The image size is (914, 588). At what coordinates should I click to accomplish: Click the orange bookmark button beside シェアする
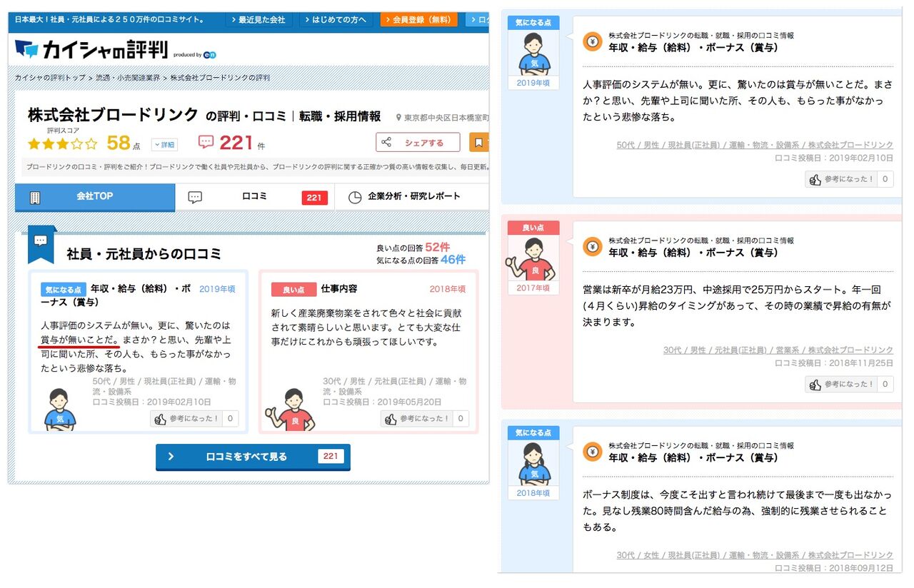pos(479,143)
